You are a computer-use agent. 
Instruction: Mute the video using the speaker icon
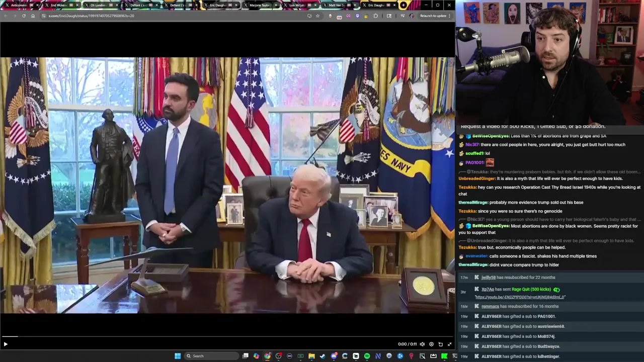click(x=422, y=344)
